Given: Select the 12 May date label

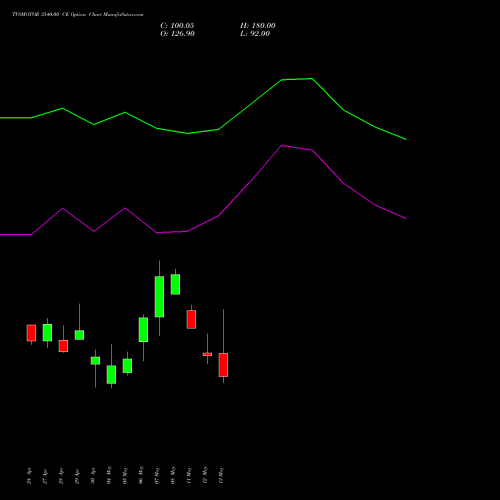Looking at the screenshot, I should tap(205, 475).
